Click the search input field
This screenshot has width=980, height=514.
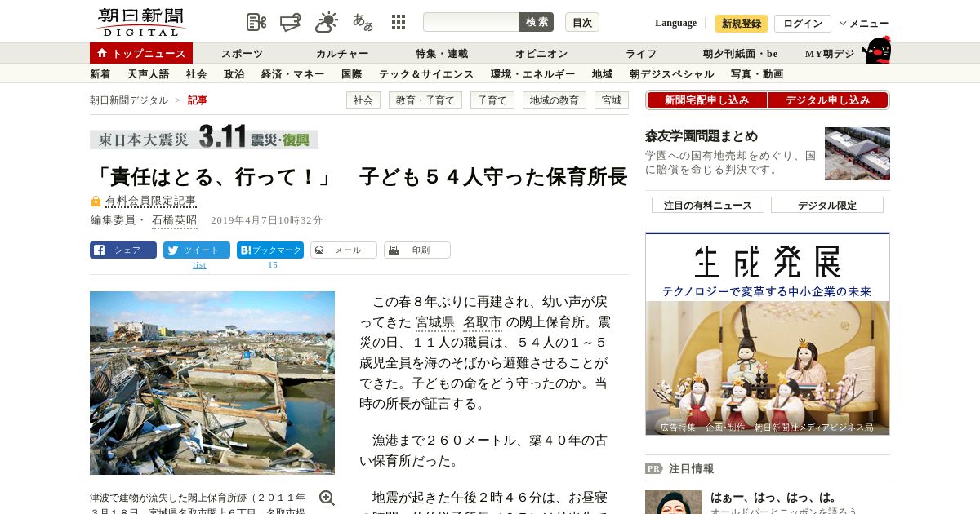pos(471,22)
